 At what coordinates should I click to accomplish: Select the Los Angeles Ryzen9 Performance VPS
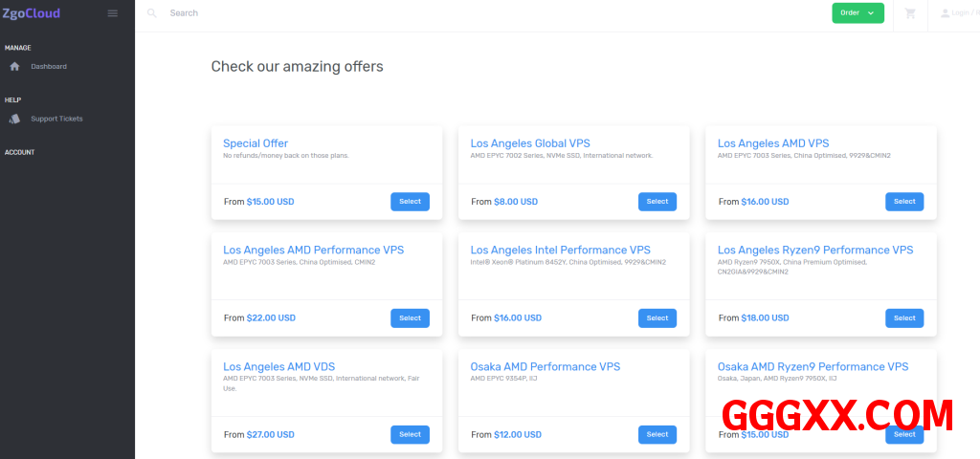903,318
